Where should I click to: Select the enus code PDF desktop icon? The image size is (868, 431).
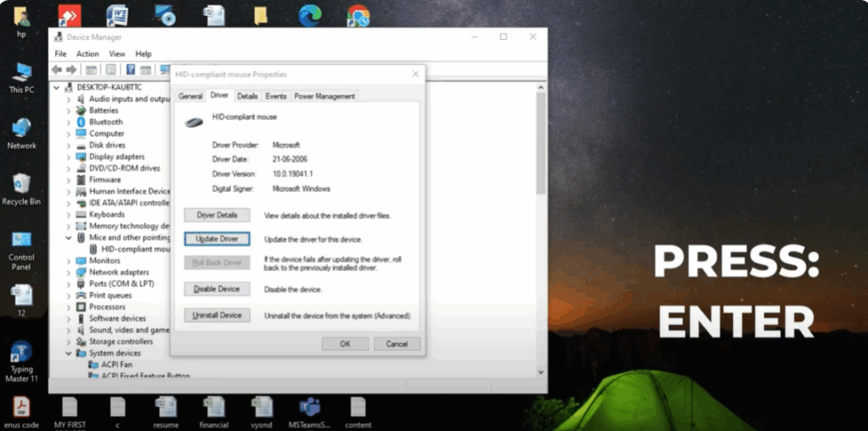pos(21,412)
